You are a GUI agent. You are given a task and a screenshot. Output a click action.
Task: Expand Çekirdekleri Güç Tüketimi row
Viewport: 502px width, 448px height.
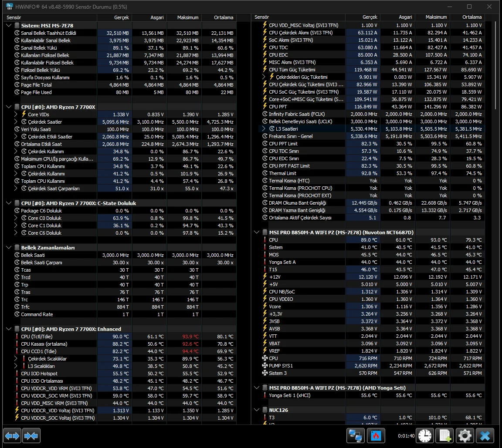tap(264, 77)
